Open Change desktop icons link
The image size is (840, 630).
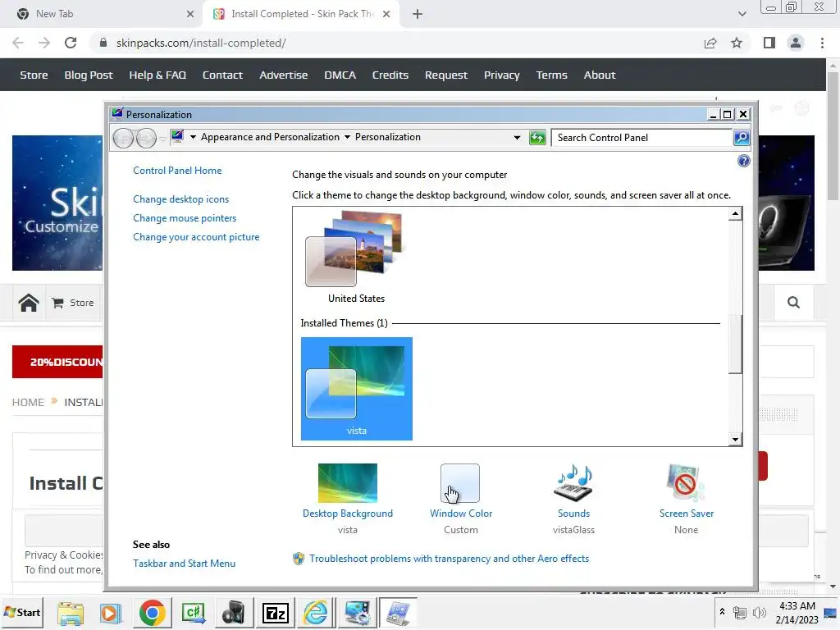pos(181,199)
